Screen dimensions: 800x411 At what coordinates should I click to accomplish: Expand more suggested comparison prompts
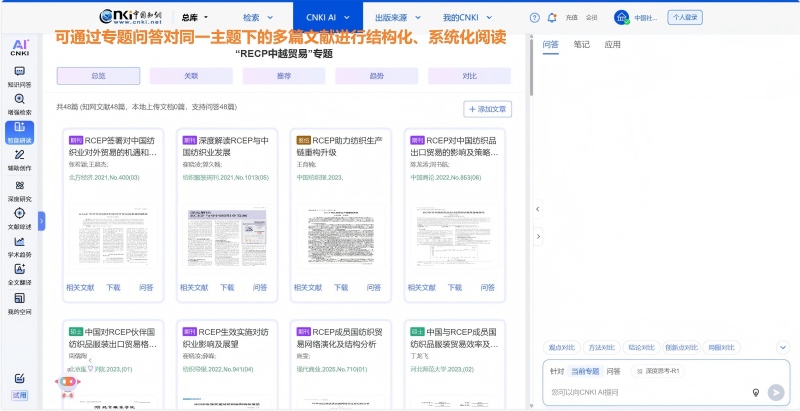[x=782, y=347]
